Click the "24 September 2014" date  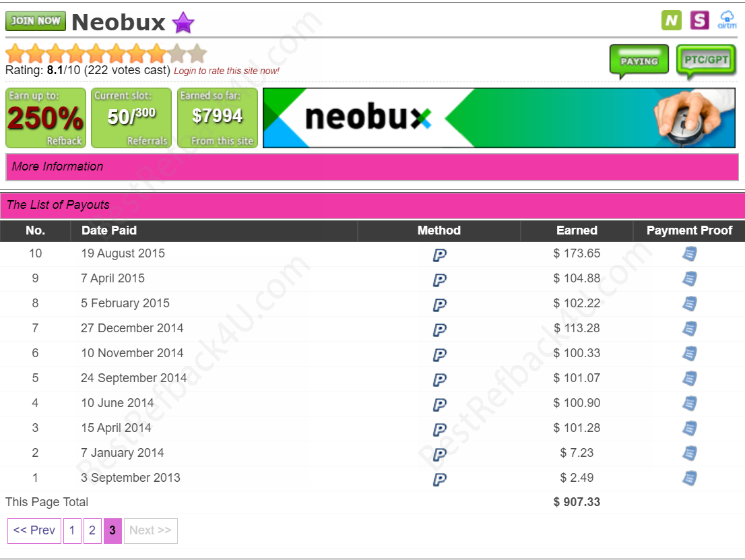[134, 378]
